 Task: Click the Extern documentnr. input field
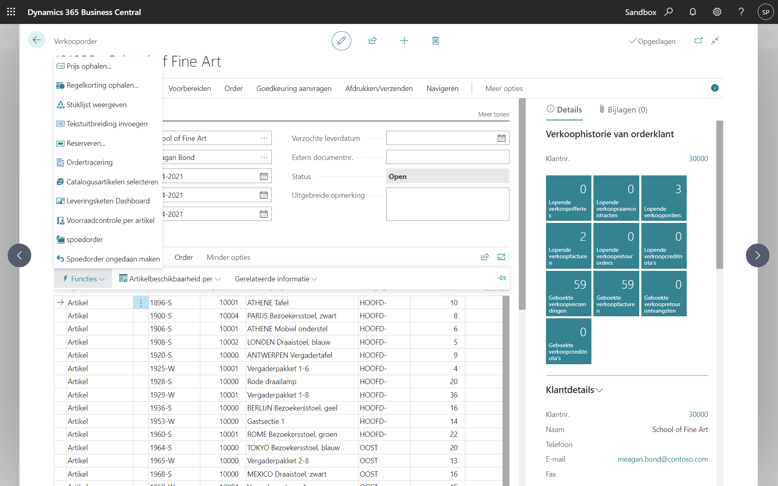click(448, 157)
